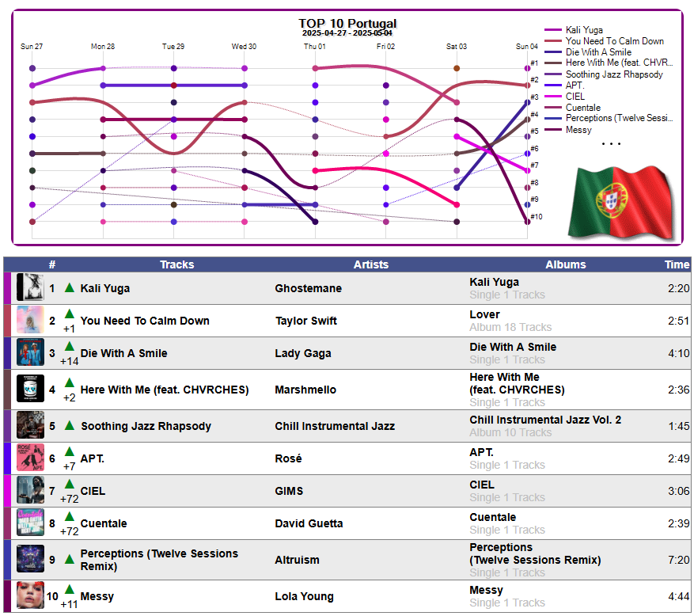The height and width of the screenshot is (616, 694).
Task: Open artist GIMS
Action: point(289,491)
